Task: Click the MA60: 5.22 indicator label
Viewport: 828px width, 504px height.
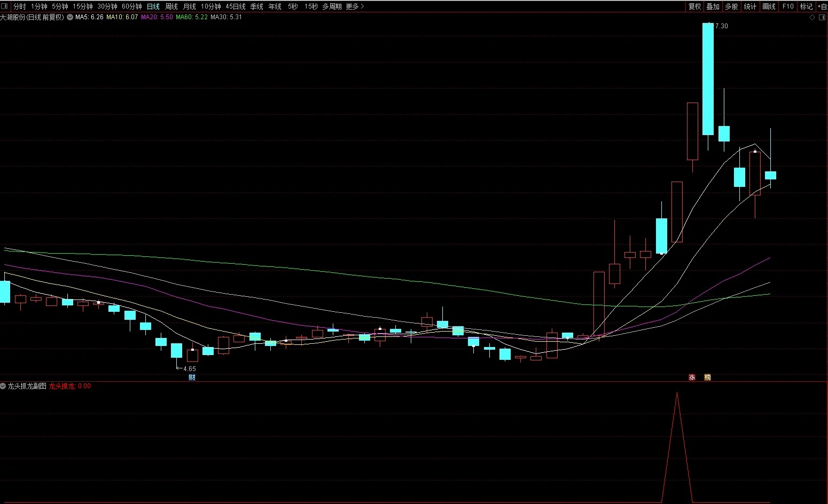Action: coord(192,17)
